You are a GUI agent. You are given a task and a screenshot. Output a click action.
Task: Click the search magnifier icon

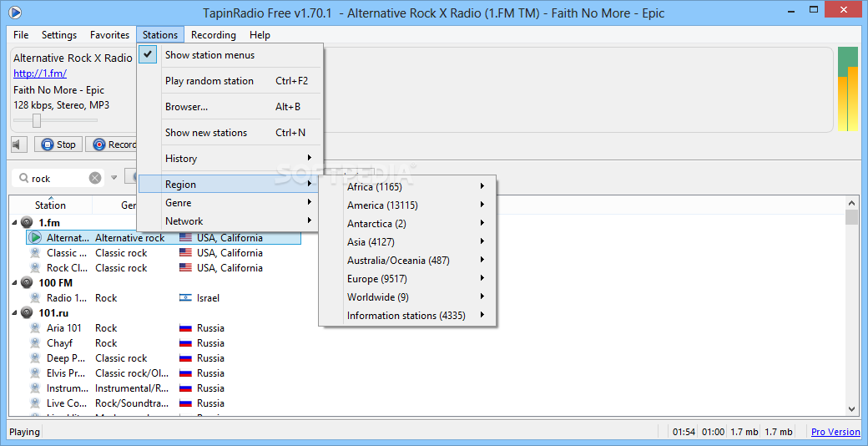(24, 178)
